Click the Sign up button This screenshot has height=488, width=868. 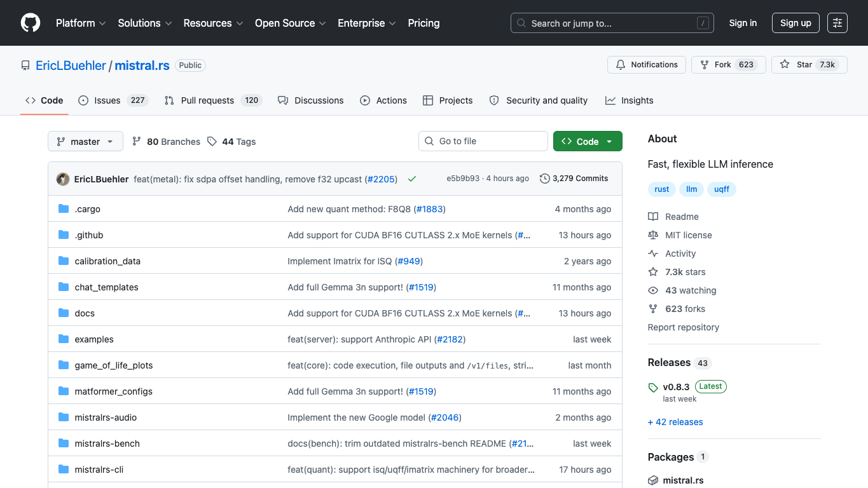[x=796, y=23]
